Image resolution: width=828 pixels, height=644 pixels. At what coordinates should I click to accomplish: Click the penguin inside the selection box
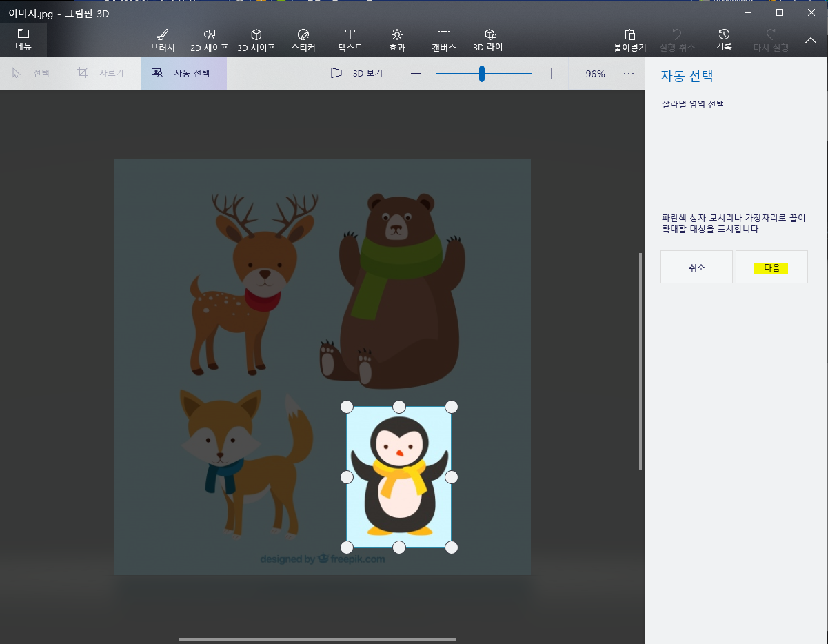pos(399,476)
